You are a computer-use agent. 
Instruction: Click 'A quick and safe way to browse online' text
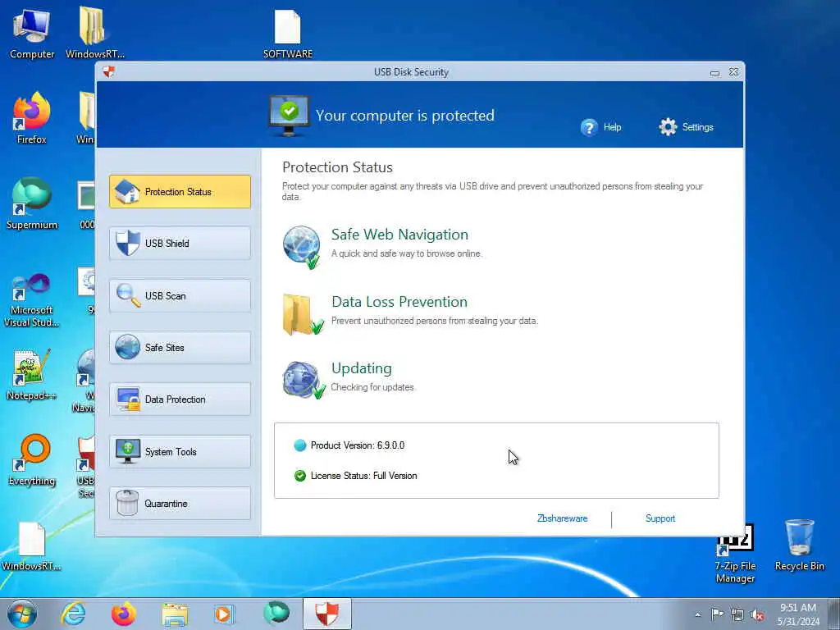(x=407, y=253)
